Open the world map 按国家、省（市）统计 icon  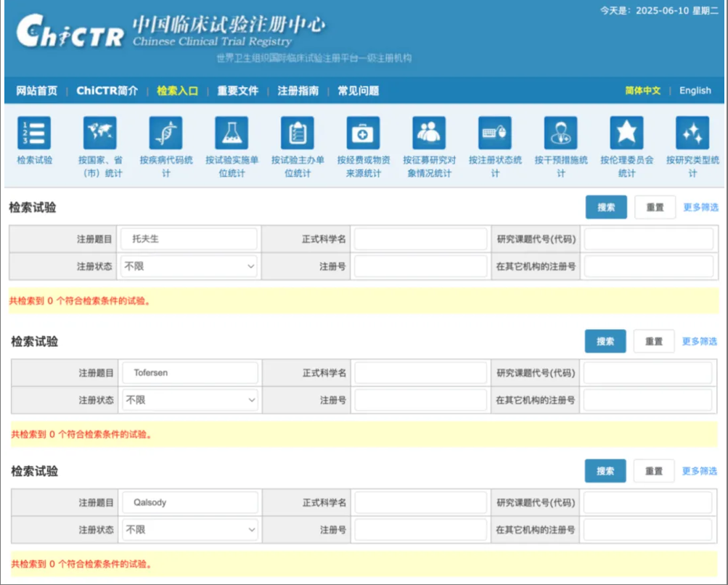pyautogui.click(x=100, y=133)
